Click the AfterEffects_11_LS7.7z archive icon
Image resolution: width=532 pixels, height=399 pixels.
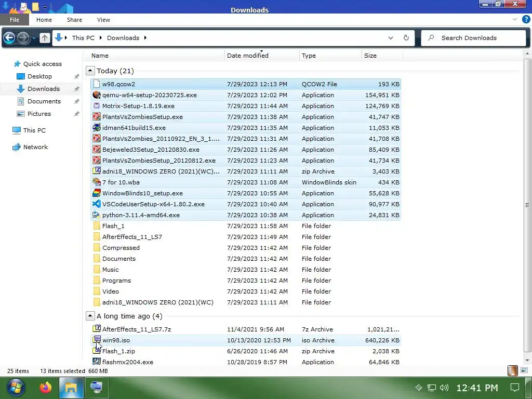(x=96, y=329)
